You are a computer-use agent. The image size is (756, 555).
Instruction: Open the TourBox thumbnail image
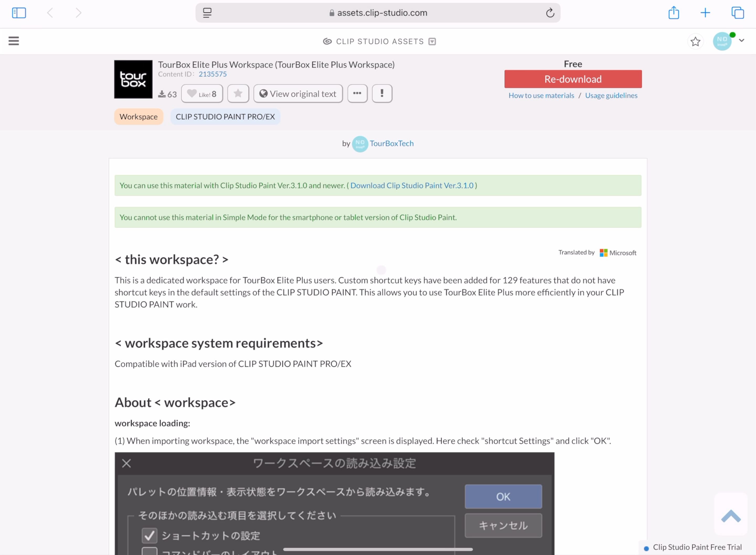(x=133, y=79)
